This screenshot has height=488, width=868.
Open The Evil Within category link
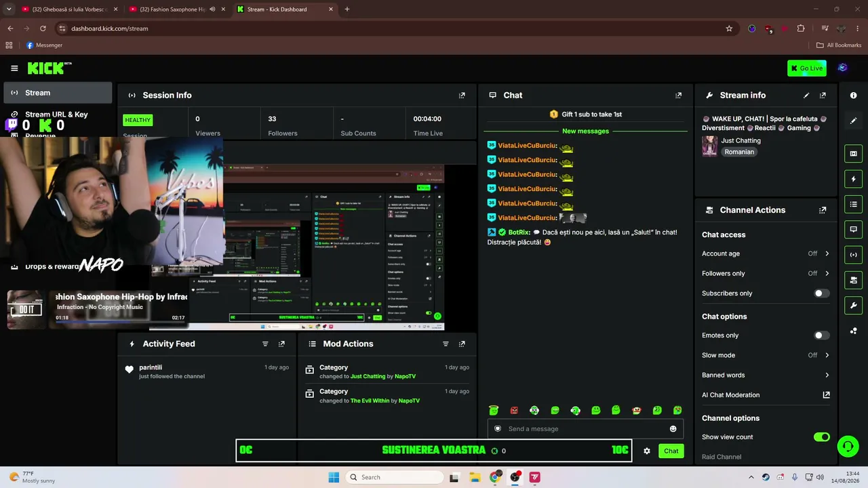point(370,401)
